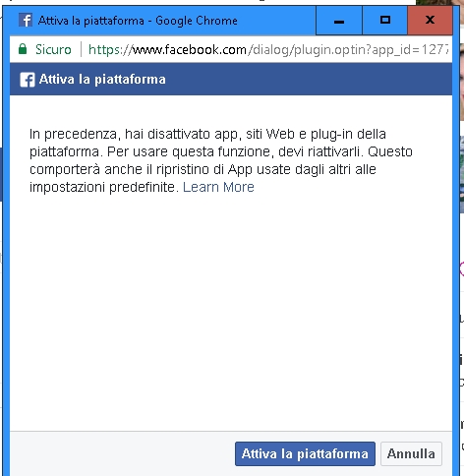Close the Attiva la piattaforma window

click(430, 21)
